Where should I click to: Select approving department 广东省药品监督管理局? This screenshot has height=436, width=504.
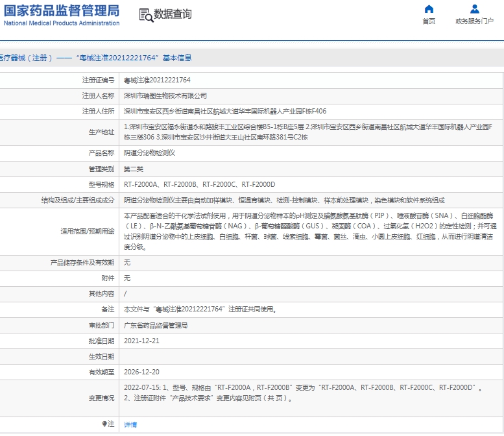pos(156,326)
